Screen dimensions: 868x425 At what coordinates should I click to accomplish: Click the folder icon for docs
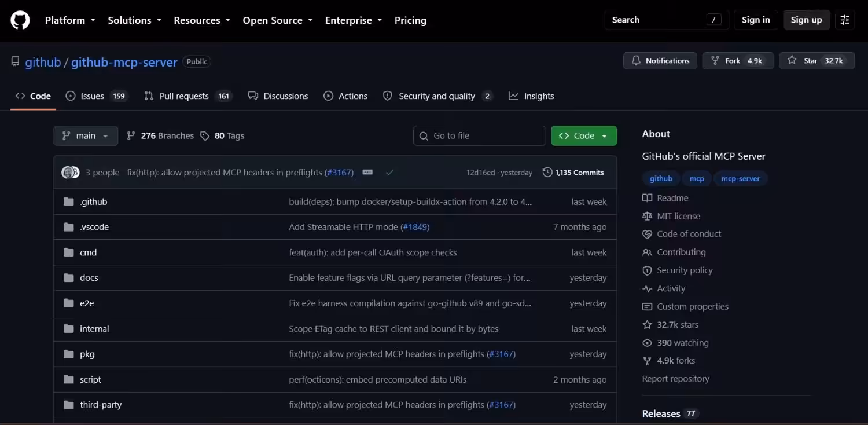click(69, 278)
